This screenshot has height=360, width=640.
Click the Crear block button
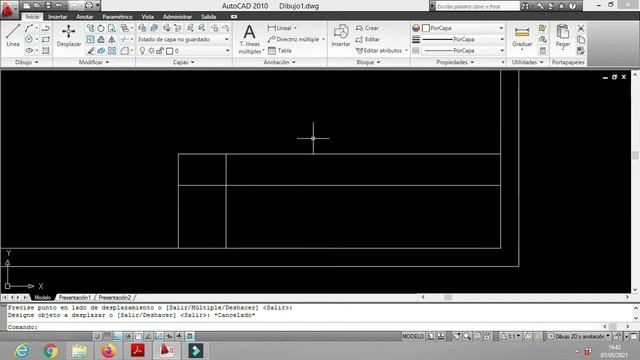click(367, 28)
